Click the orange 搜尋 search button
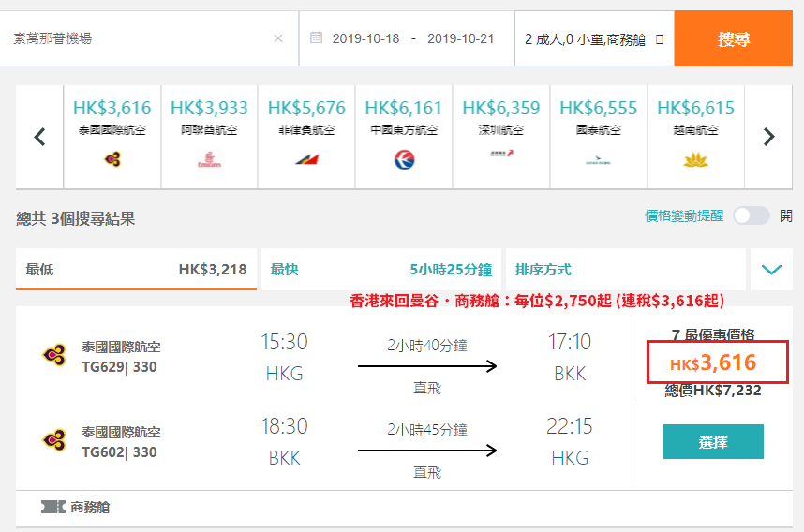The image size is (804, 532). (733, 39)
